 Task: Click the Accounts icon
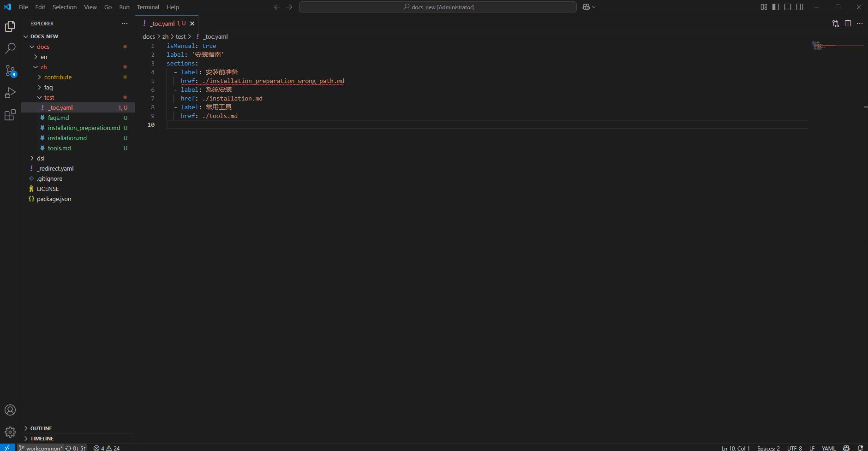point(10,410)
